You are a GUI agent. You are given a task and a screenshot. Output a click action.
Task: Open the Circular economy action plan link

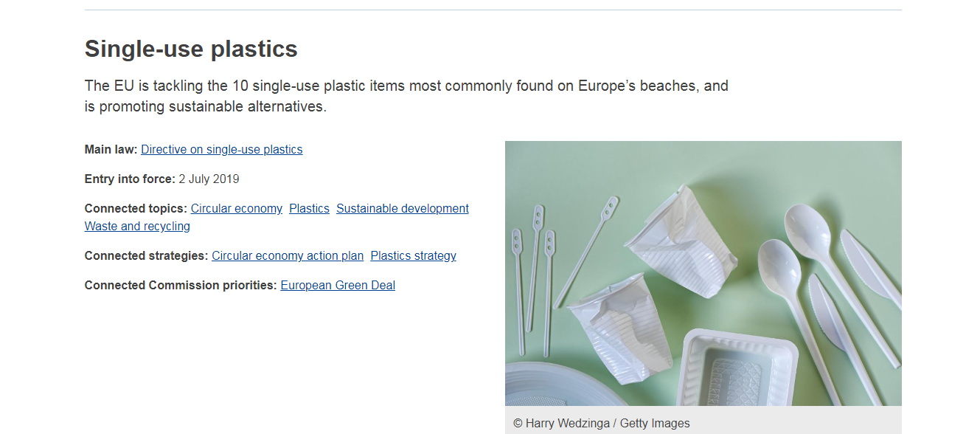point(287,256)
